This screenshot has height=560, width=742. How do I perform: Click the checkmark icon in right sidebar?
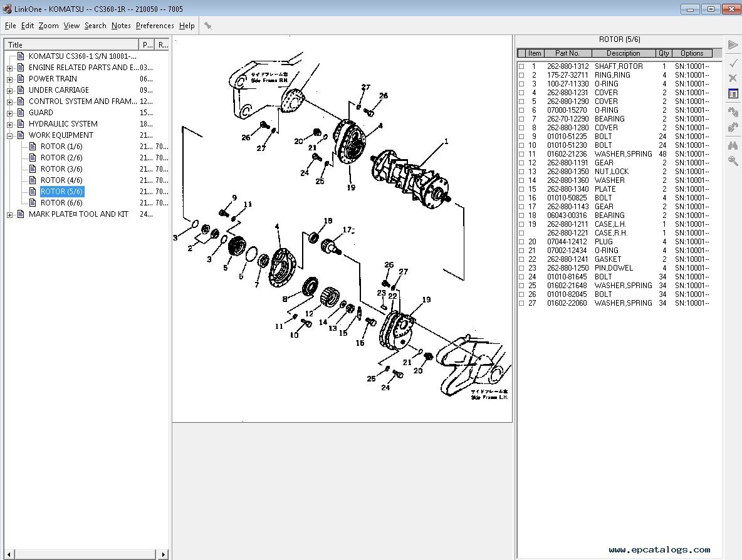(x=733, y=61)
